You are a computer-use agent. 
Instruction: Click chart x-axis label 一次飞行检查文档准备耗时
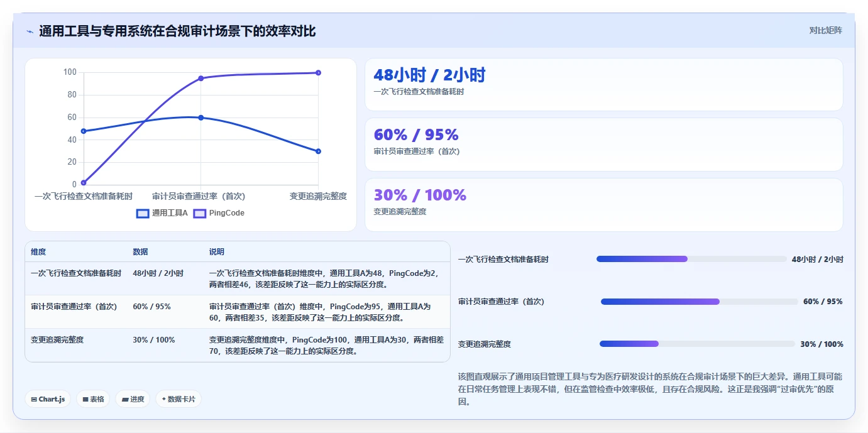pyautogui.click(x=84, y=196)
